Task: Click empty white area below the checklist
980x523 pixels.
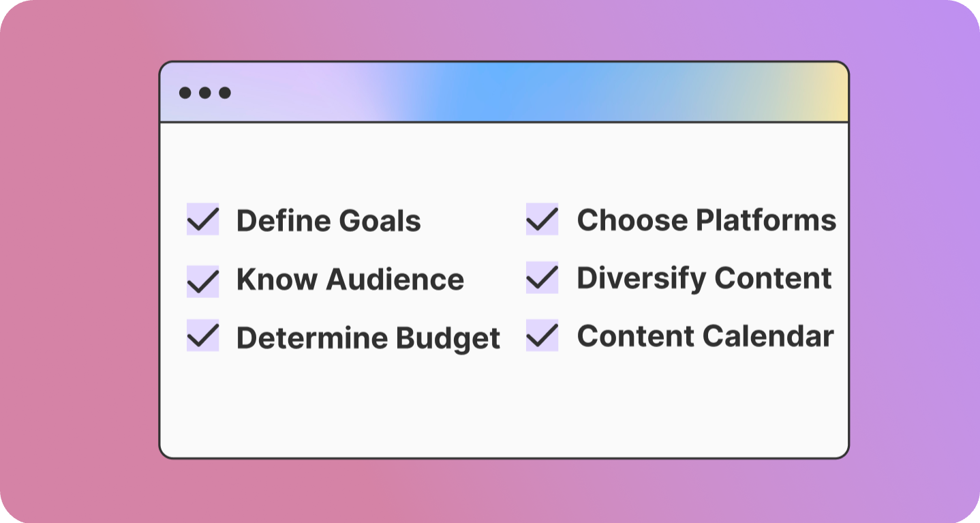Action: point(504,409)
